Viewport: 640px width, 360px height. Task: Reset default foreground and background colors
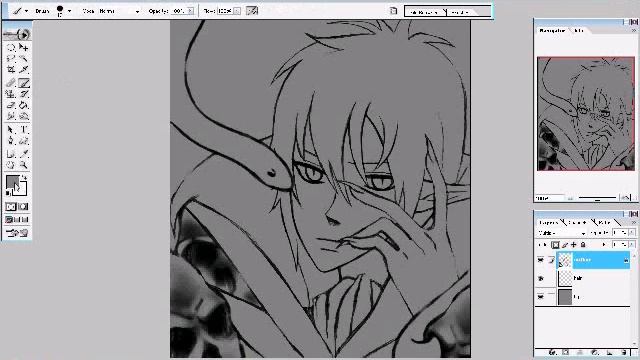pyautogui.click(x=9, y=193)
